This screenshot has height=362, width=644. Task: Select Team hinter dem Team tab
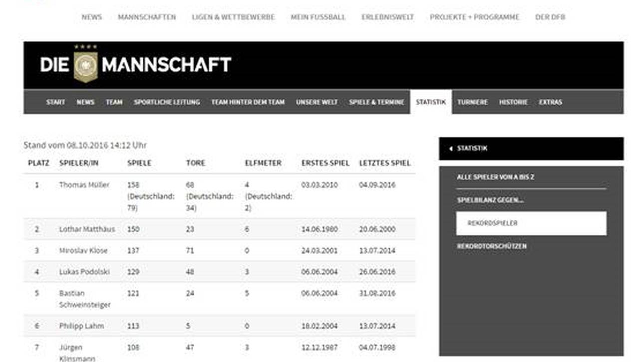coord(248,102)
